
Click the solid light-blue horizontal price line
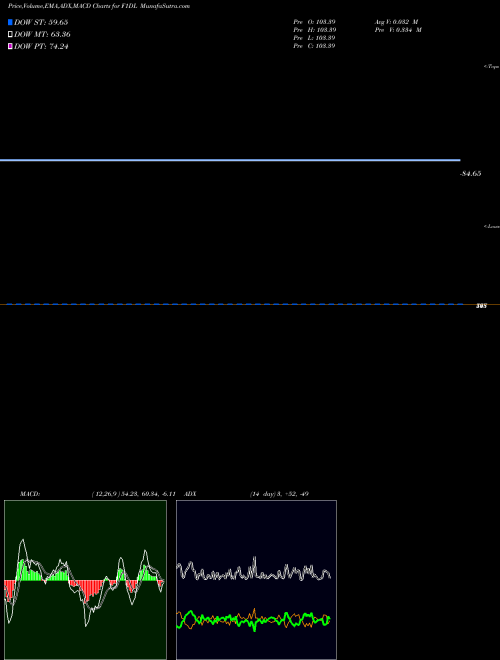pyautogui.click(x=230, y=160)
